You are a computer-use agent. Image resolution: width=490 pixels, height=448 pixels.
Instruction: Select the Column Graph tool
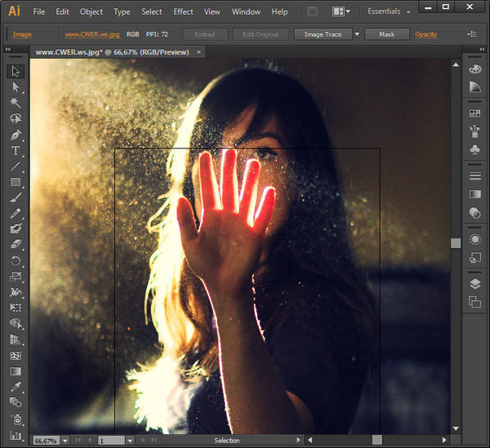[x=16, y=435]
